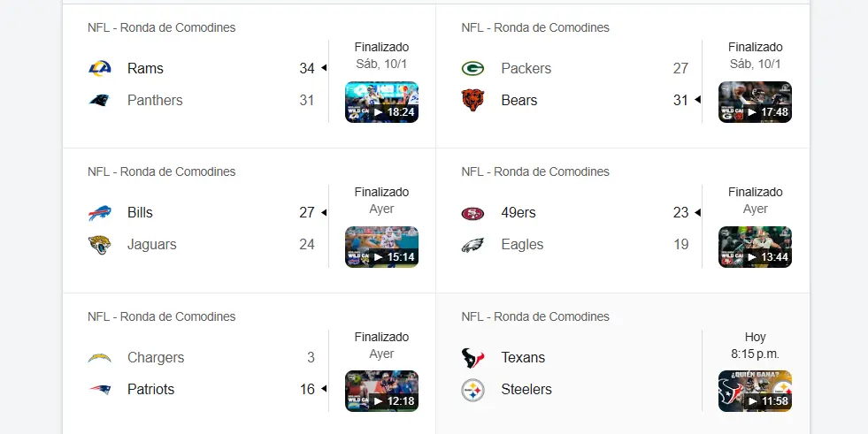
Task: Play the Packers vs Bears 17:48 video
Action: 755,102
